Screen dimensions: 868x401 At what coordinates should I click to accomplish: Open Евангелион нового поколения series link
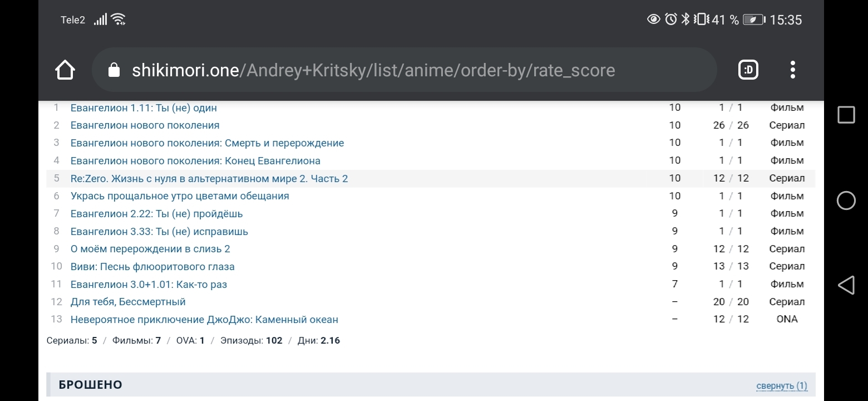pyautogui.click(x=145, y=125)
